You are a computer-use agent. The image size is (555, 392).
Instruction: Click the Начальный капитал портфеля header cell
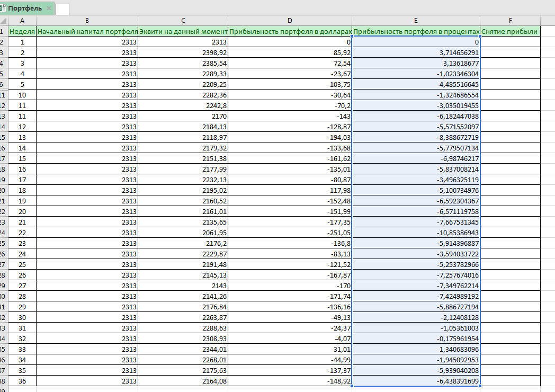pos(87,31)
